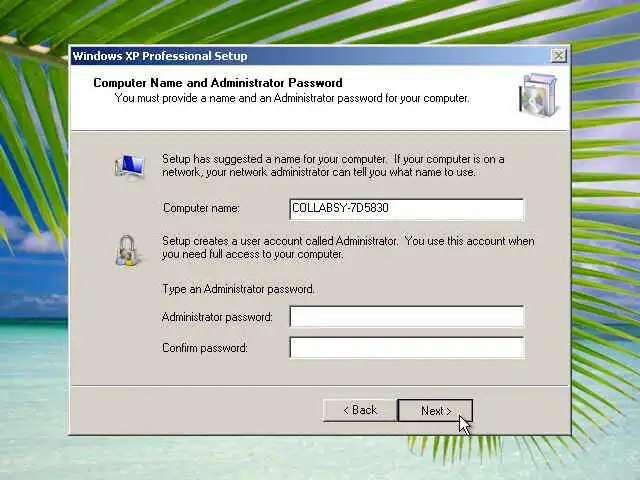Click the 'Administrator password:' label

217,317
